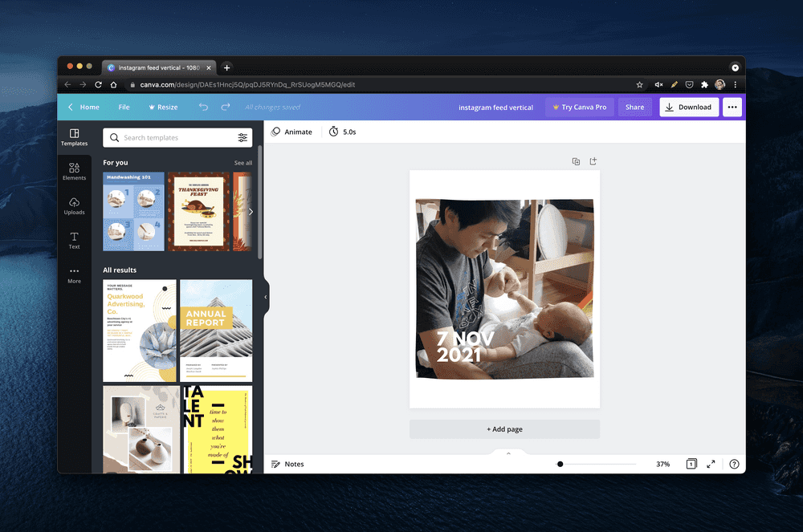
Task: Undo the last change
Action: coord(203,107)
